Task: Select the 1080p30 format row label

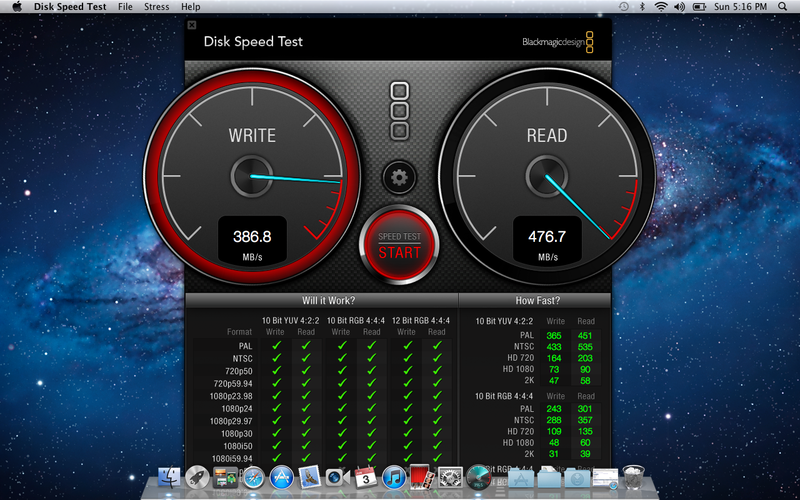Action: 237,434
